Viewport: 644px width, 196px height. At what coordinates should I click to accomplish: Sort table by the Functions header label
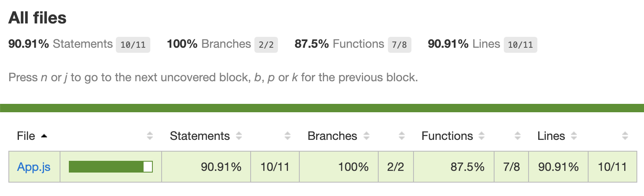tap(447, 136)
